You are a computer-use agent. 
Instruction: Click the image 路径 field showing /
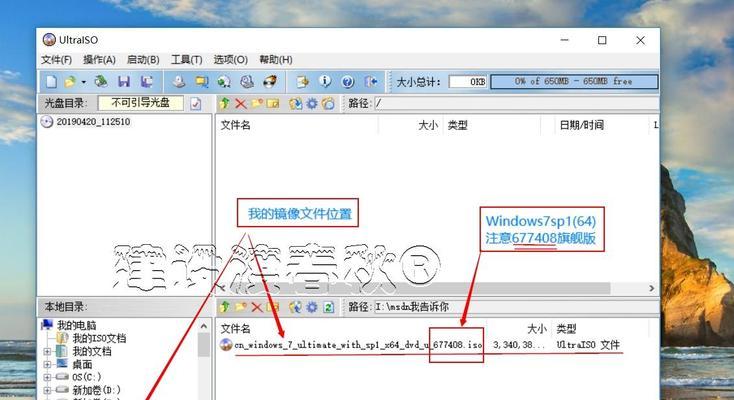pyautogui.click(x=516, y=104)
